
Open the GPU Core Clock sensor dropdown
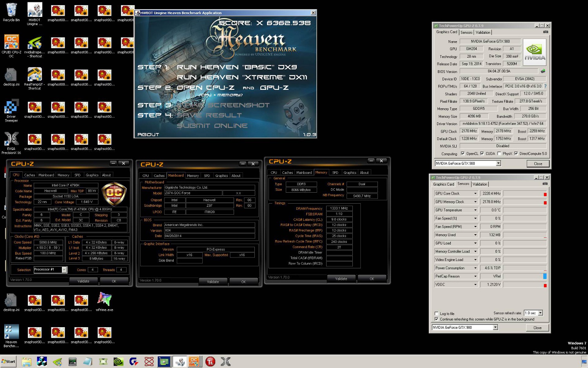pos(475,193)
